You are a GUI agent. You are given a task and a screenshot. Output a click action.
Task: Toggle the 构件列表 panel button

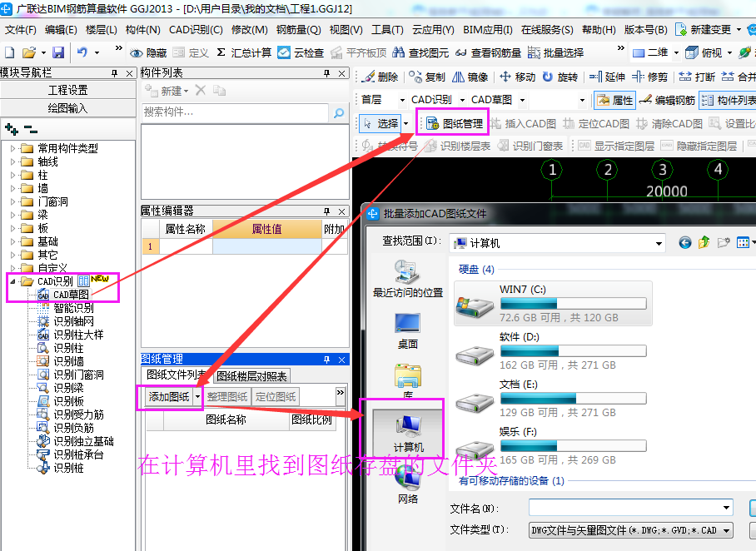point(728,100)
